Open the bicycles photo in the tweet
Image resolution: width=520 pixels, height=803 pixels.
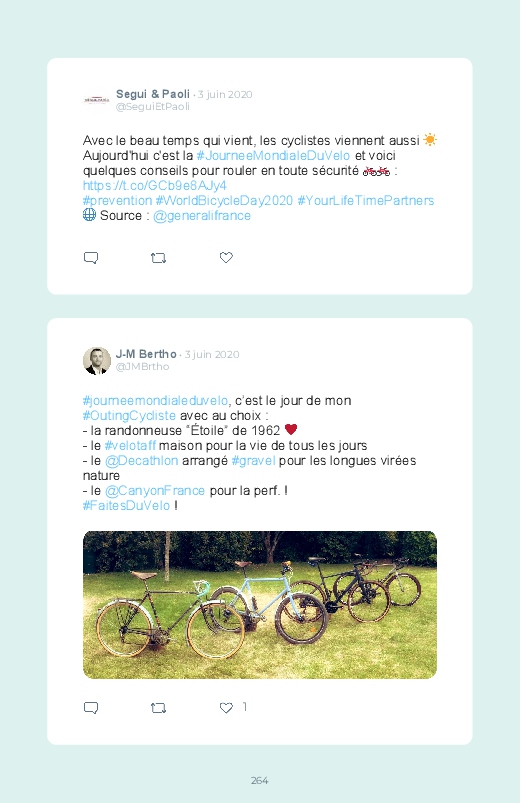click(x=260, y=605)
